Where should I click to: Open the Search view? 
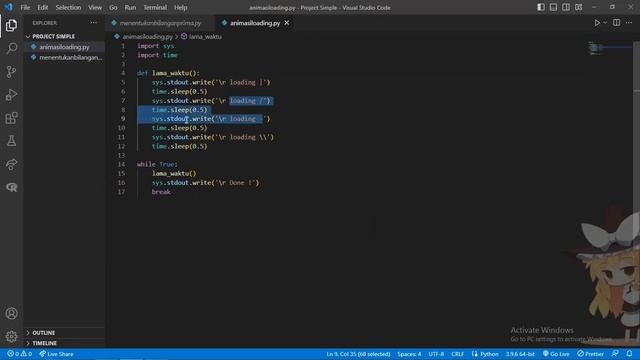coord(11,48)
